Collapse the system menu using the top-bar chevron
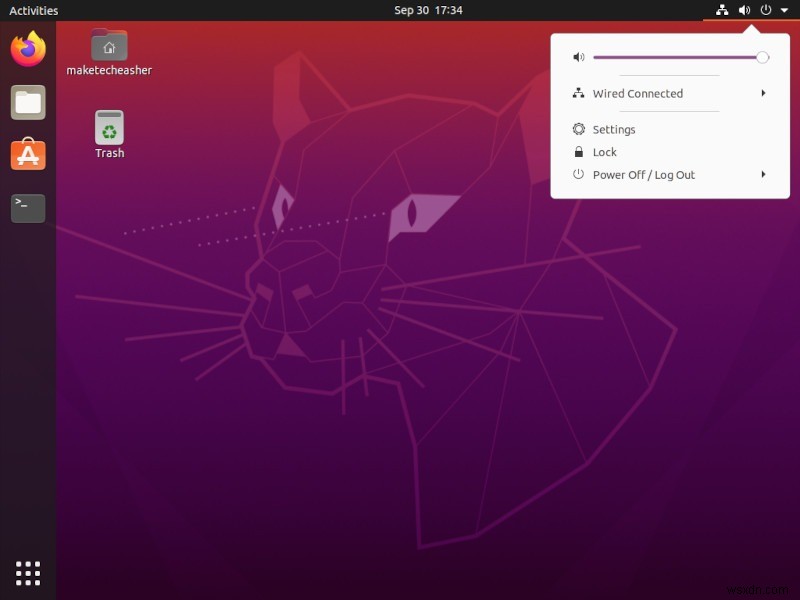Image resolution: width=800 pixels, height=600 pixels. pos(783,10)
